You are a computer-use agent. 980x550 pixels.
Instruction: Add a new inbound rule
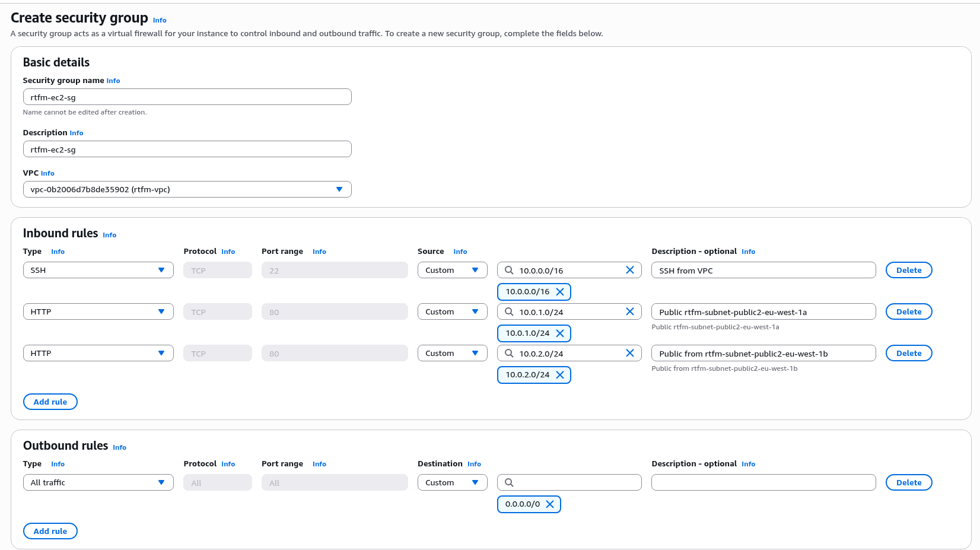click(x=50, y=402)
